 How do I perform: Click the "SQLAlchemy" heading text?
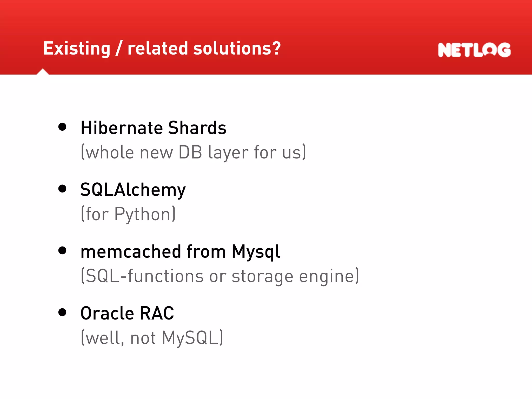[133, 190]
